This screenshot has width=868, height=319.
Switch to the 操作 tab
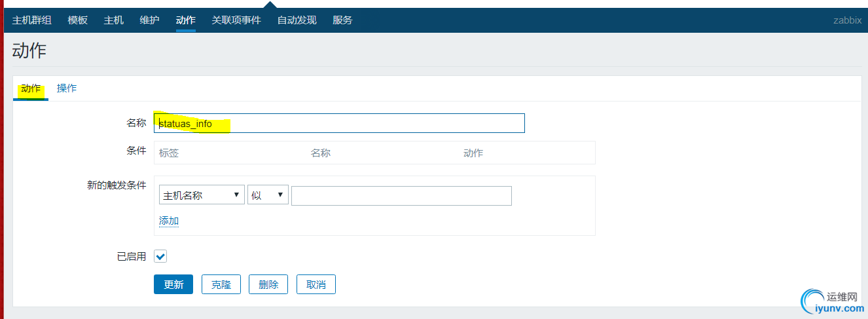pos(67,88)
